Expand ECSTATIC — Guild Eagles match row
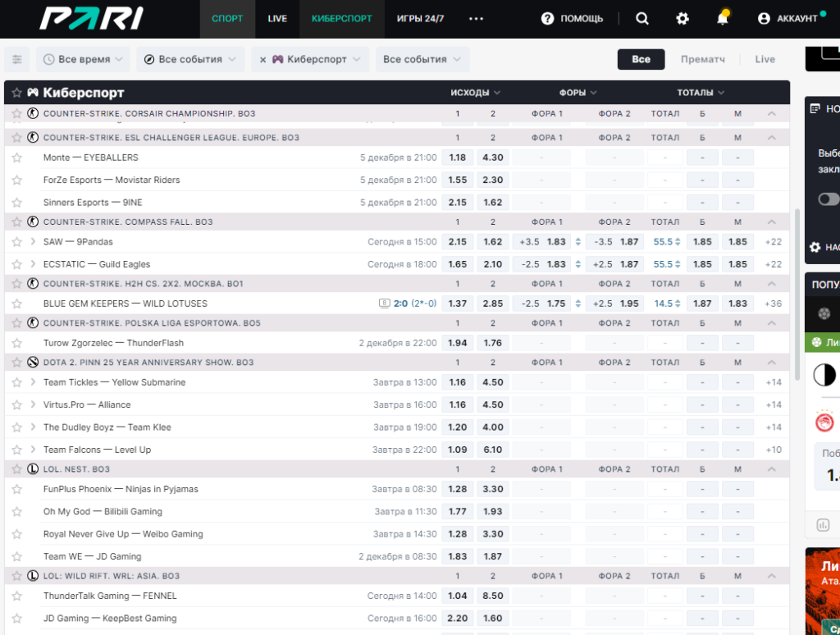The width and height of the screenshot is (840, 635). tap(33, 264)
